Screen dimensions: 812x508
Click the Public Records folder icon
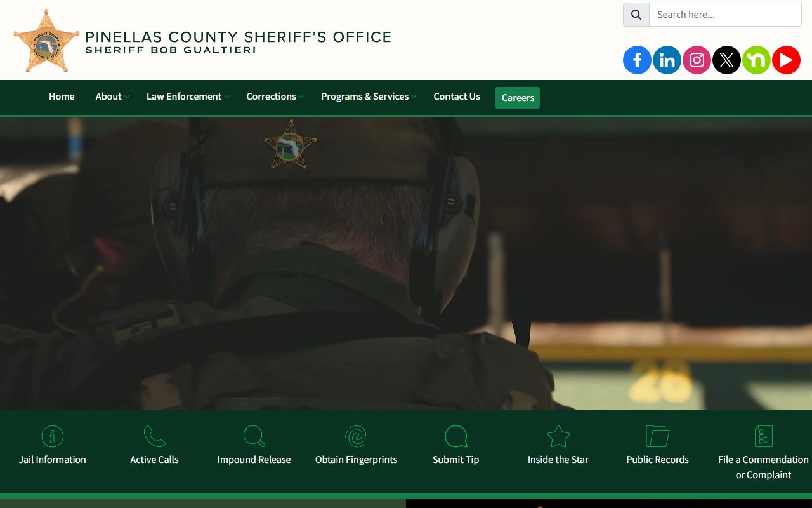point(657,436)
